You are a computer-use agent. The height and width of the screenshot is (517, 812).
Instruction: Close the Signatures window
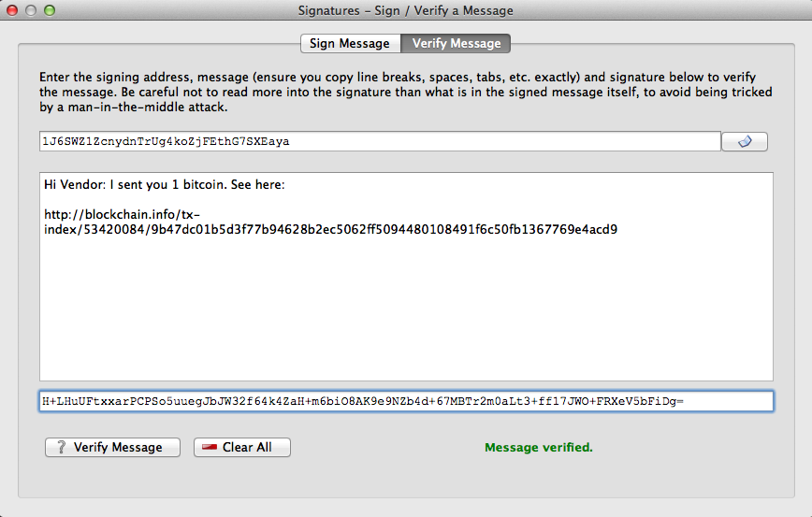click(x=14, y=10)
